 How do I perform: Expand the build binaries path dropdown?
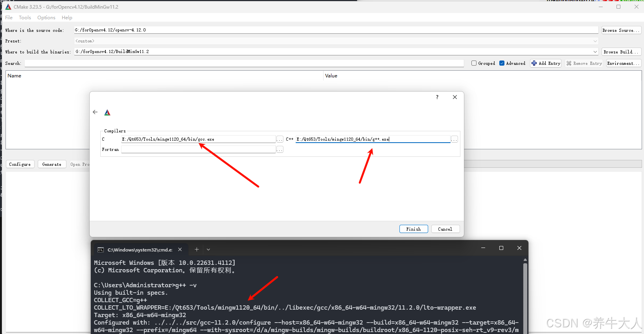click(x=595, y=52)
